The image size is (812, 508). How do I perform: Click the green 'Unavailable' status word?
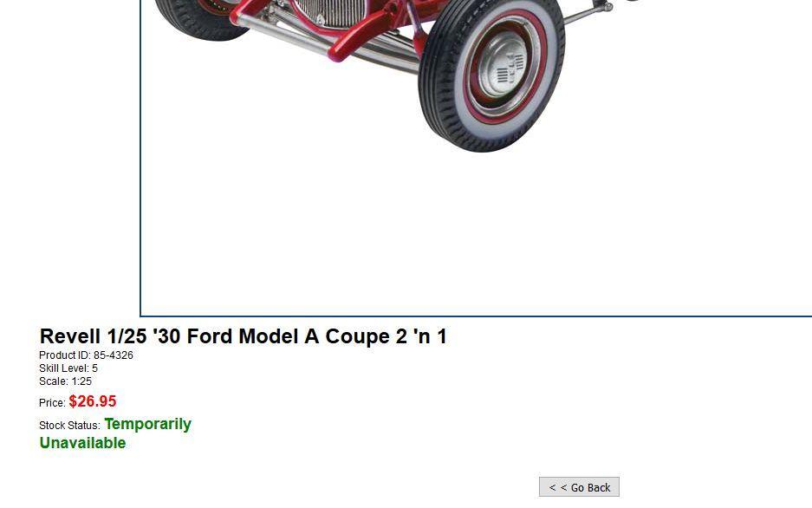click(x=83, y=443)
